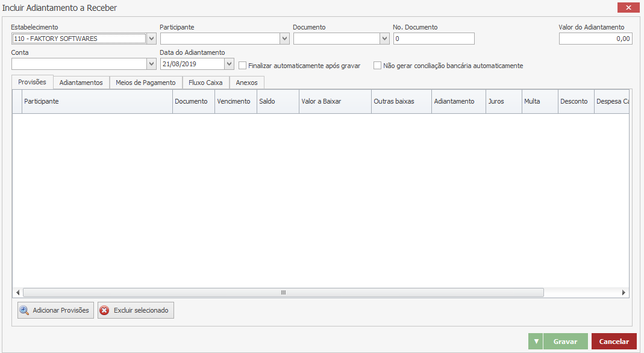The height and width of the screenshot is (353, 644).
Task: Open the green arrow beside Gravar
Action: (536, 342)
